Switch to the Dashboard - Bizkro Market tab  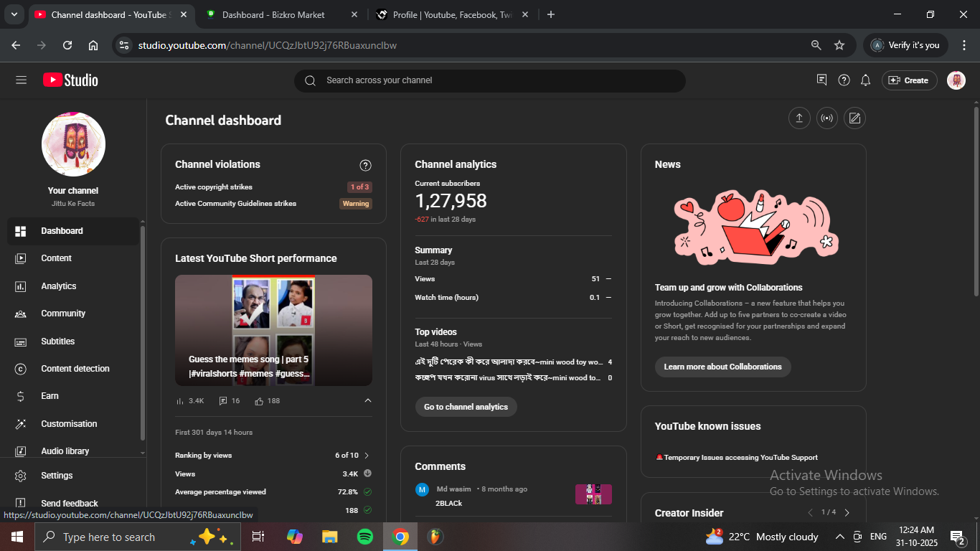pos(273,14)
